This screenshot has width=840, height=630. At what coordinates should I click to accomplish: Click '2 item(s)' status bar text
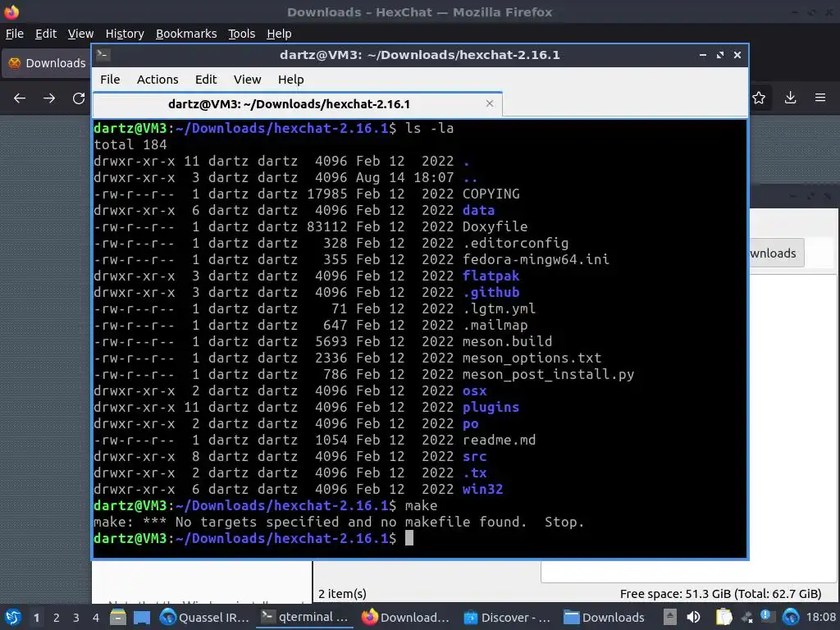coord(342,594)
